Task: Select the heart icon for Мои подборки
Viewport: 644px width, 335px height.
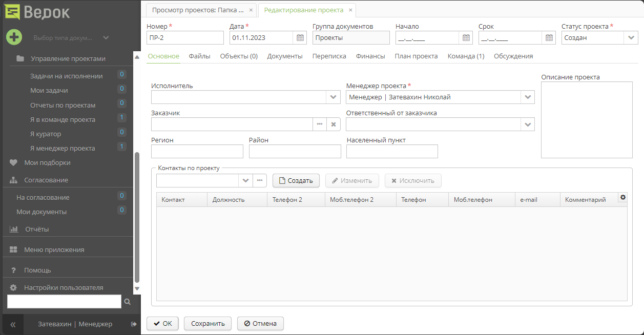Action: [x=13, y=162]
